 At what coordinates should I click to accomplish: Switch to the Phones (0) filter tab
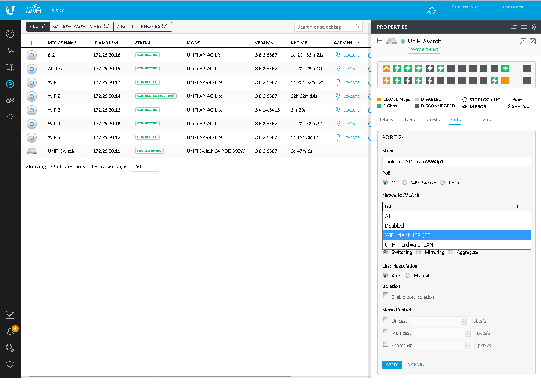[154, 27]
